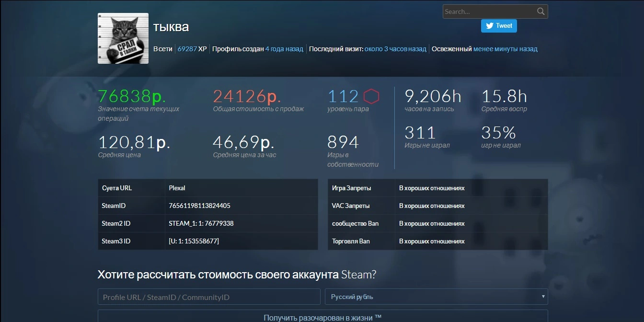Screen dimensions: 644x322
Task: Click the red hexagon level badge icon
Action: click(371, 97)
